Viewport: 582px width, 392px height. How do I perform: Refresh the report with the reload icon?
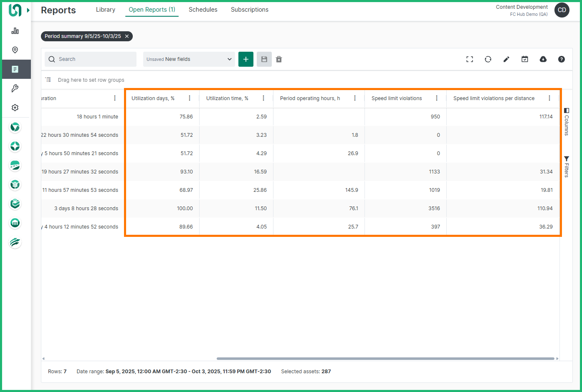(488, 59)
